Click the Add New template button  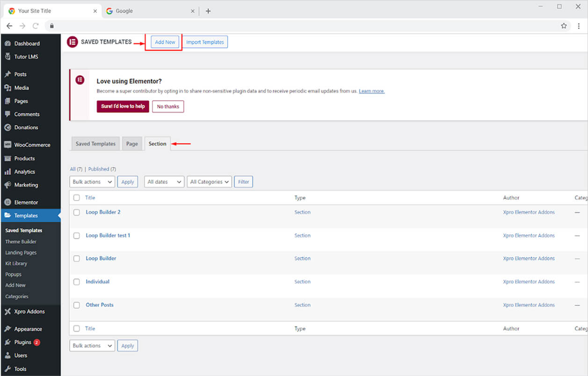(x=165, y=42)
